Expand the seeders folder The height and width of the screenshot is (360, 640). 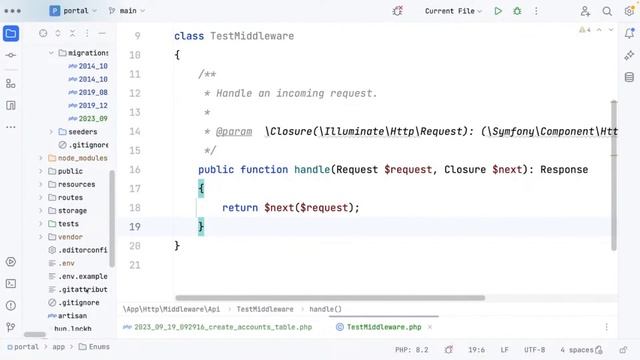51,132
